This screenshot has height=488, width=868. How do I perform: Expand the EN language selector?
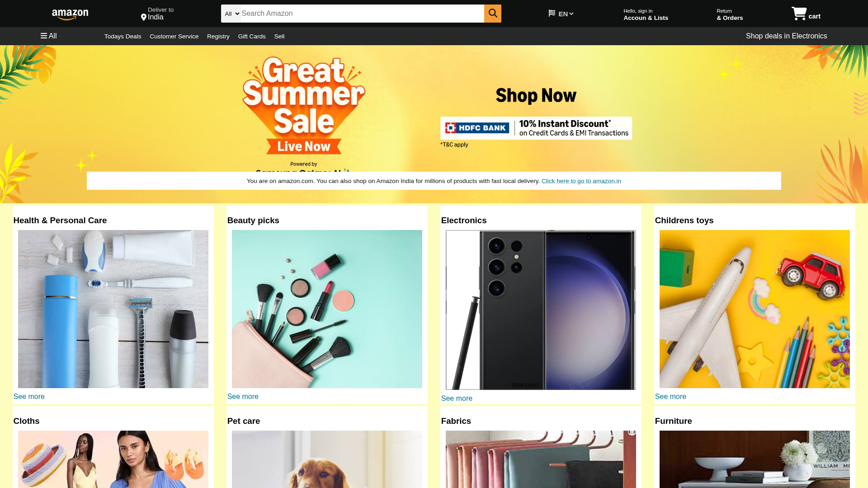tap(566, 14)
